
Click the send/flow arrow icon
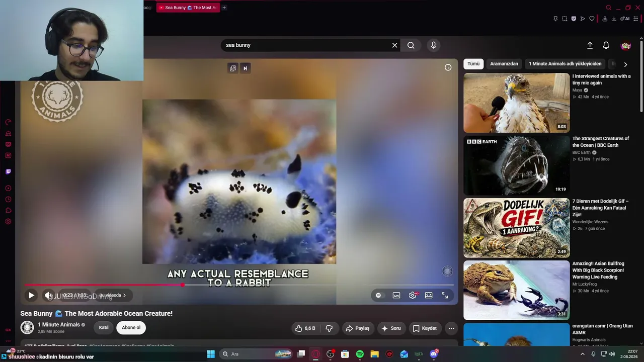583,19
